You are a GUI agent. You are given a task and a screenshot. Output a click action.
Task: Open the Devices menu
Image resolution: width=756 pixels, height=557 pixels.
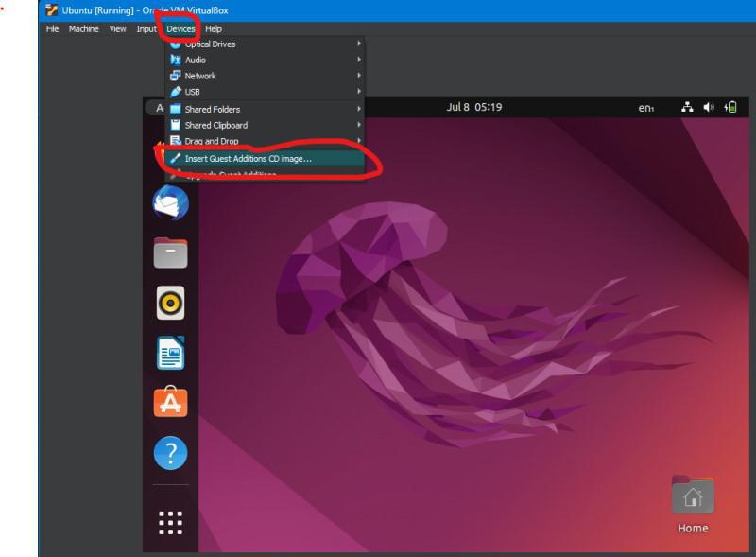pyautogui.click(x=180, y=29)
